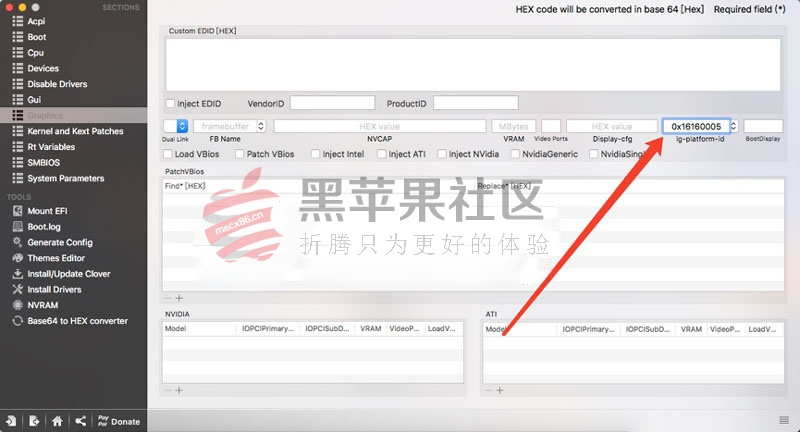Click the Display-cfg HEX value field

click(x=612, y=126)
